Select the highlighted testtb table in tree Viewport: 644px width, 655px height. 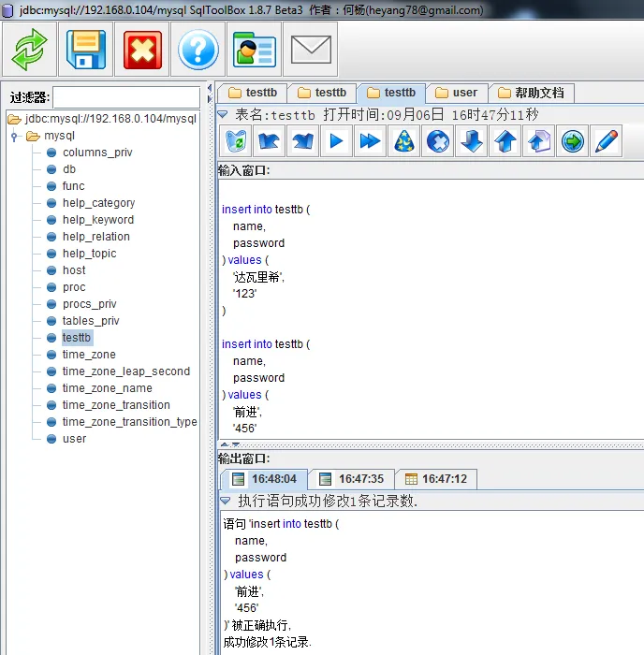click(77, 338)
